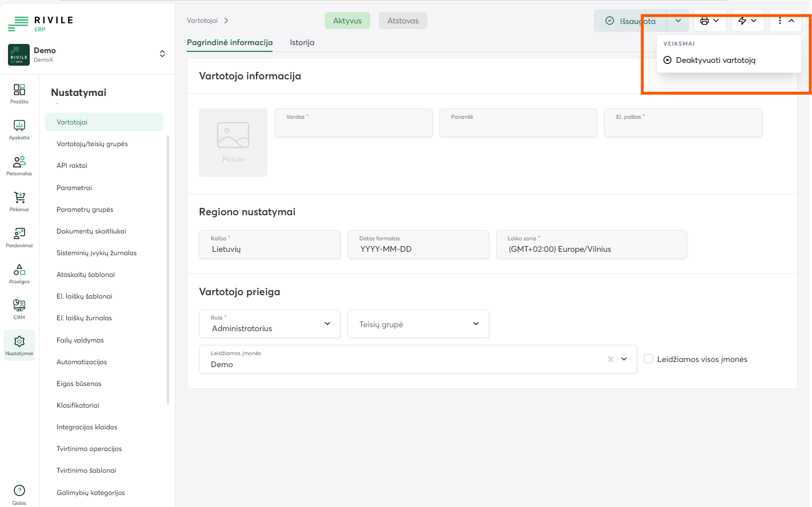Open the print options dropdown
812x507 pixels.
click(710, 21)
